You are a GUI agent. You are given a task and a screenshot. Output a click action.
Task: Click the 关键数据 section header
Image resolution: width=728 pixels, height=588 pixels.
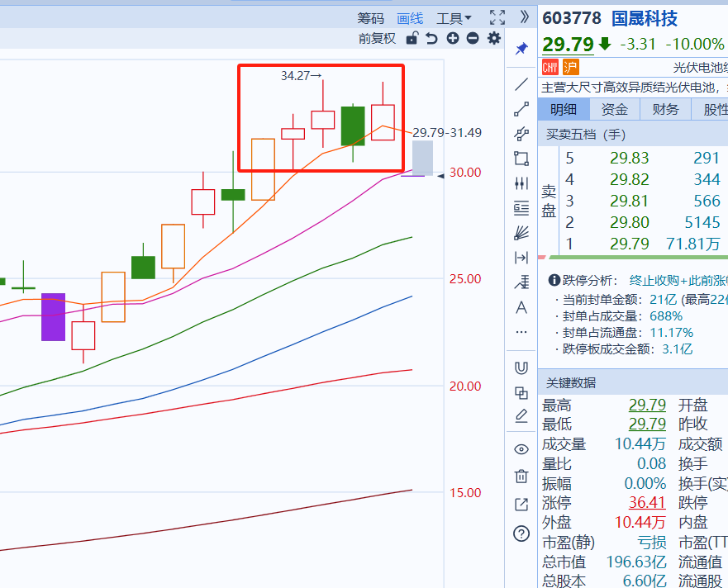click(x=571, y=383)
